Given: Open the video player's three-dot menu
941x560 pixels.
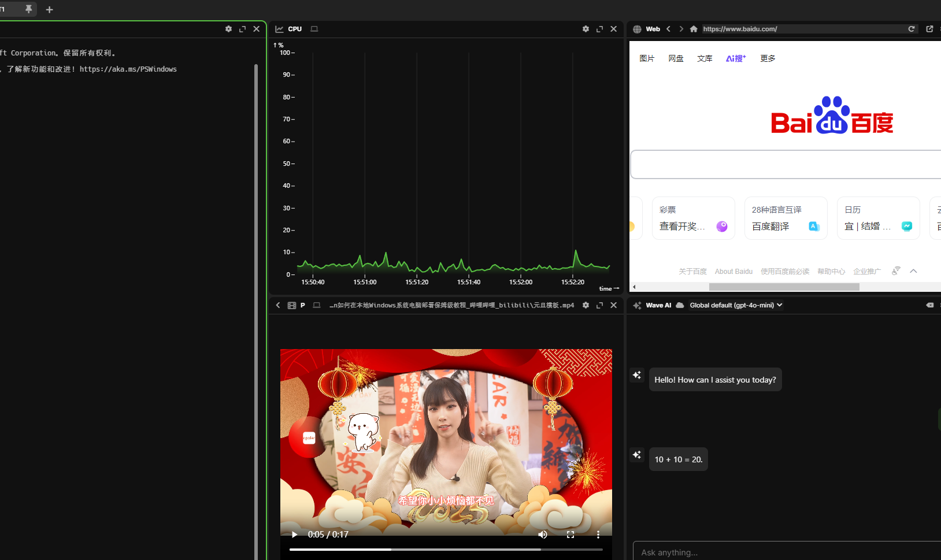Looking at the screenshot, I should (x=598, y=534).
